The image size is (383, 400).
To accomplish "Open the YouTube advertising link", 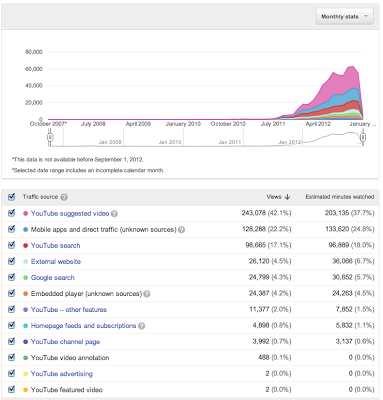I will 62,374.
